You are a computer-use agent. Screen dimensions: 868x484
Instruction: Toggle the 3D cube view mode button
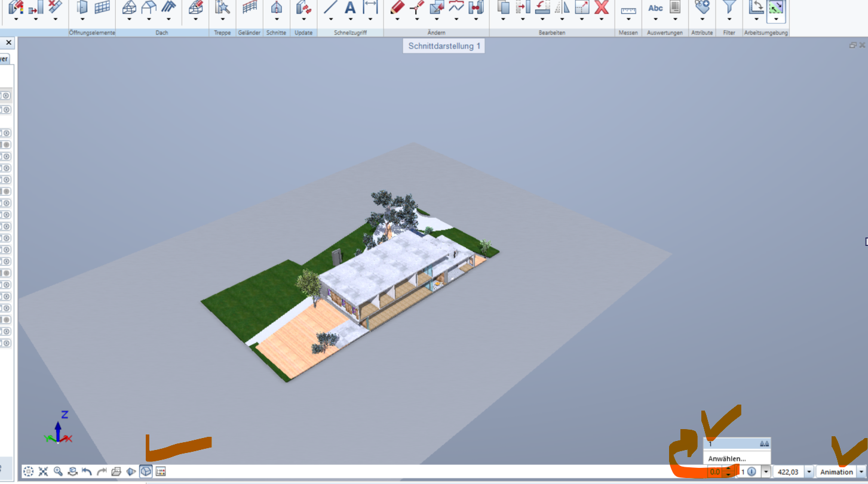pyautogui.click(x=146, y=471)
